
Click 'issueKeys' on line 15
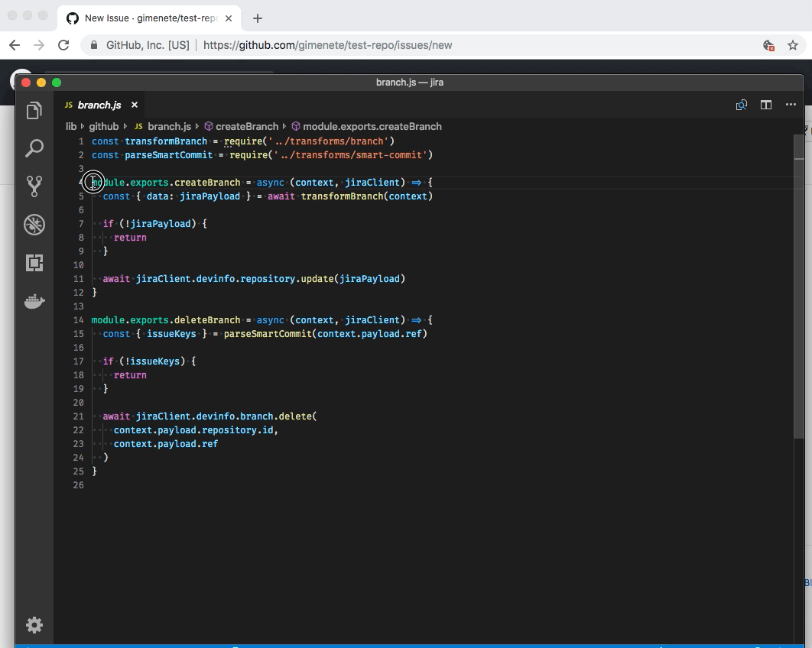[171, 334]
